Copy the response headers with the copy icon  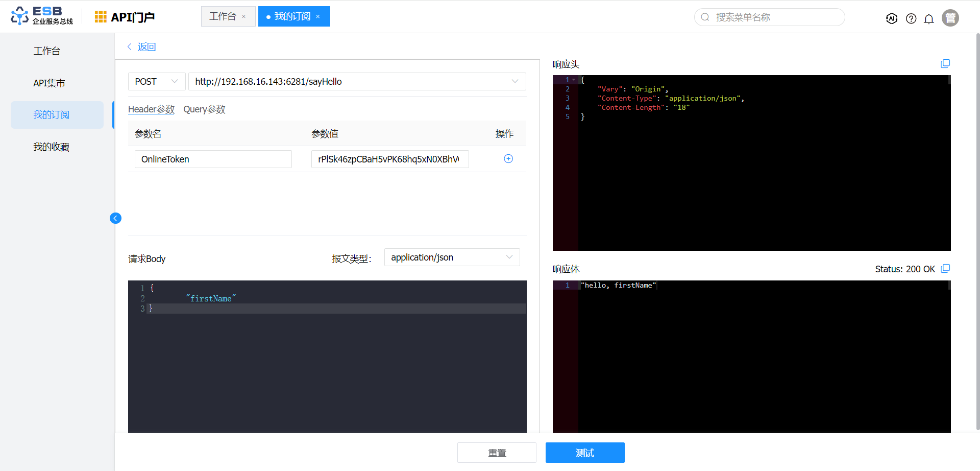[945, 64]
